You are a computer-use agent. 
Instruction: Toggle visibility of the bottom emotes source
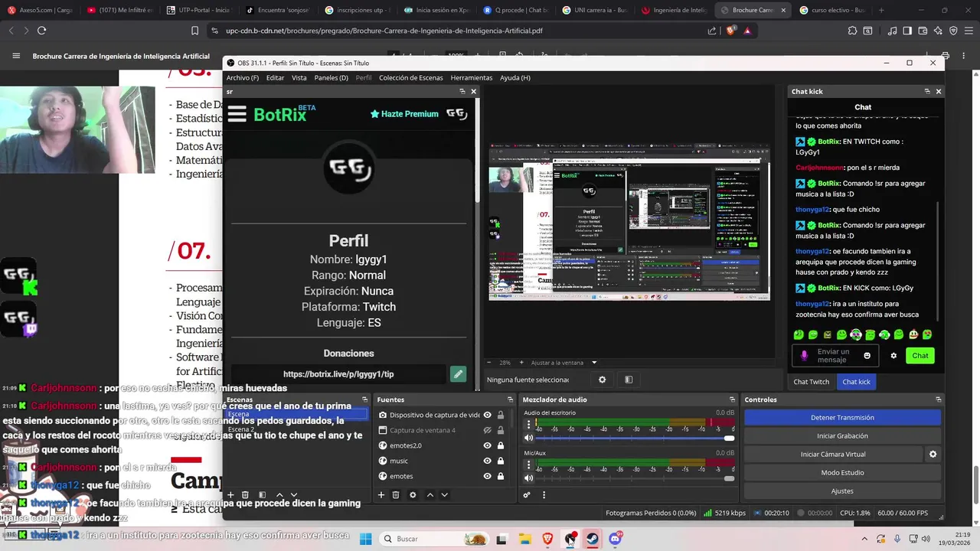click(x=487, y=476)
